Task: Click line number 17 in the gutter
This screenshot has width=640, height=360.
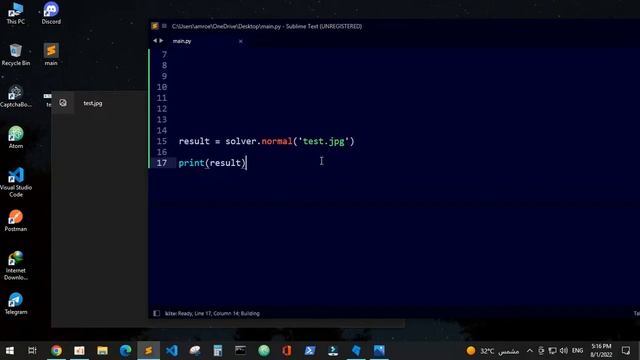Action: (x=162, y=163)
